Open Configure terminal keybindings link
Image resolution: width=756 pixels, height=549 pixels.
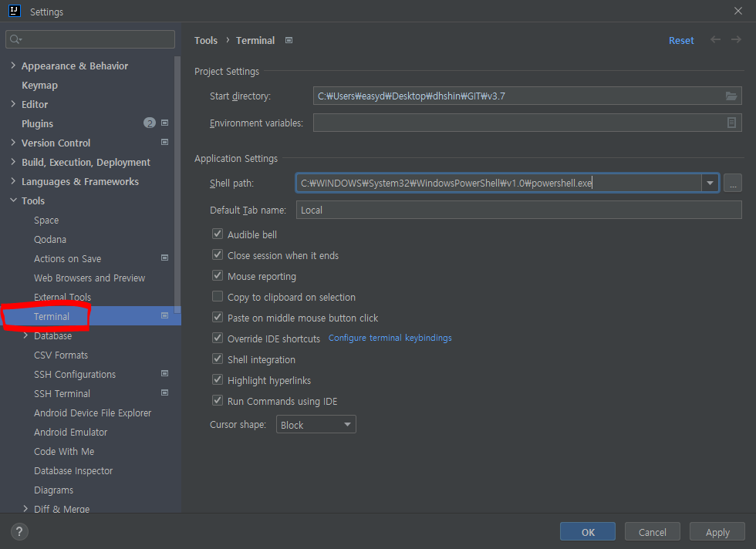coord(390,338)
